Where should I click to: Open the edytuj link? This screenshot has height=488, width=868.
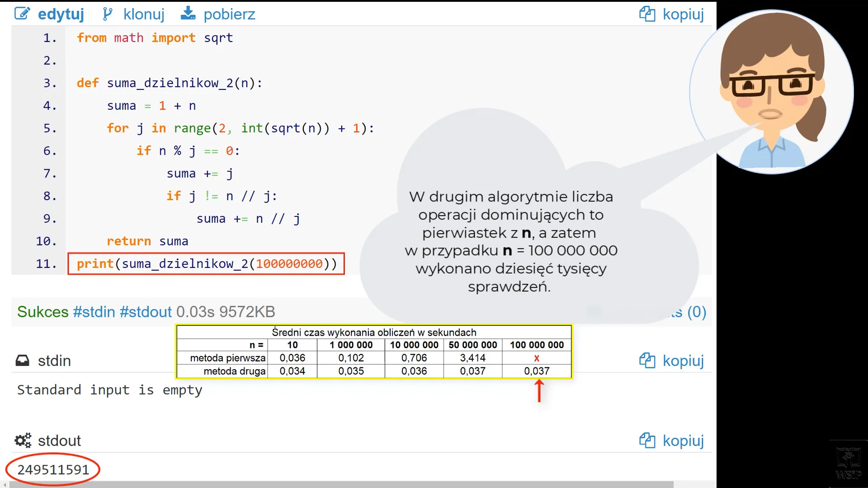tap(61, 14)
